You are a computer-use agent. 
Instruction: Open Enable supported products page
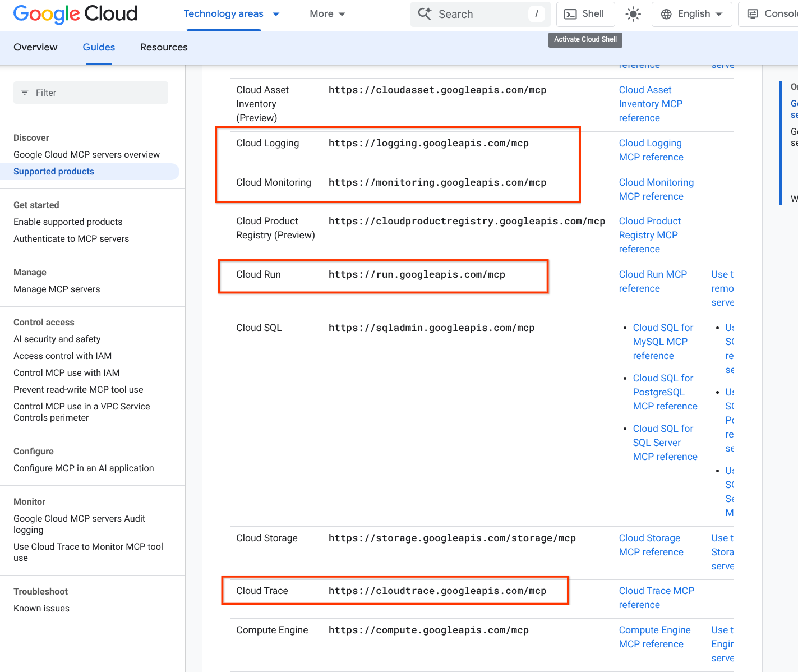[x=68, y=222]
